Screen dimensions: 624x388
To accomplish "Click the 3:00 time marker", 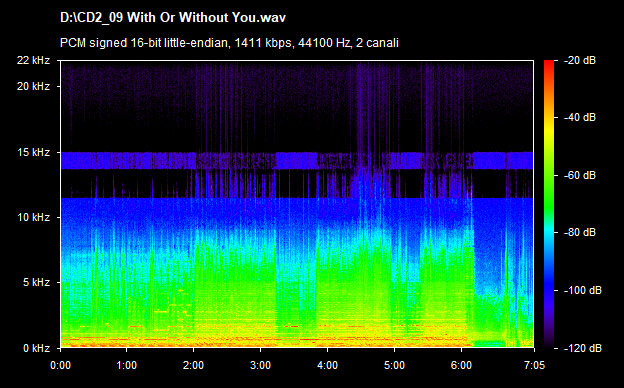I will point(261,365).
